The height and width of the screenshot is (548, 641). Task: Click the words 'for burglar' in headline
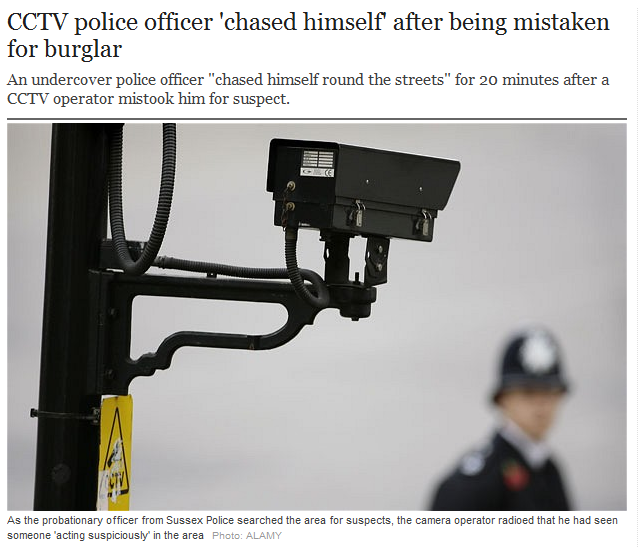click(65, 49)
